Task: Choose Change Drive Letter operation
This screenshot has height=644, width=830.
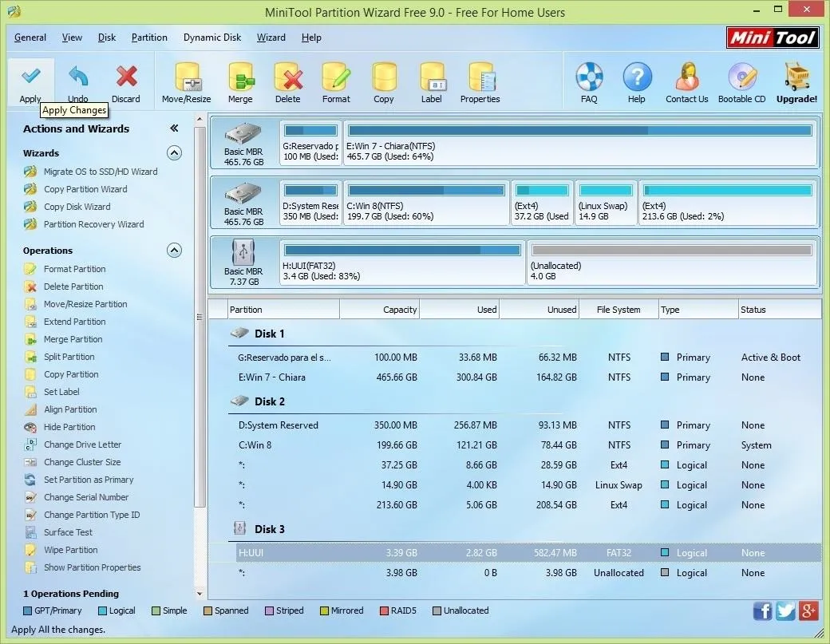Action: [82, 444]
